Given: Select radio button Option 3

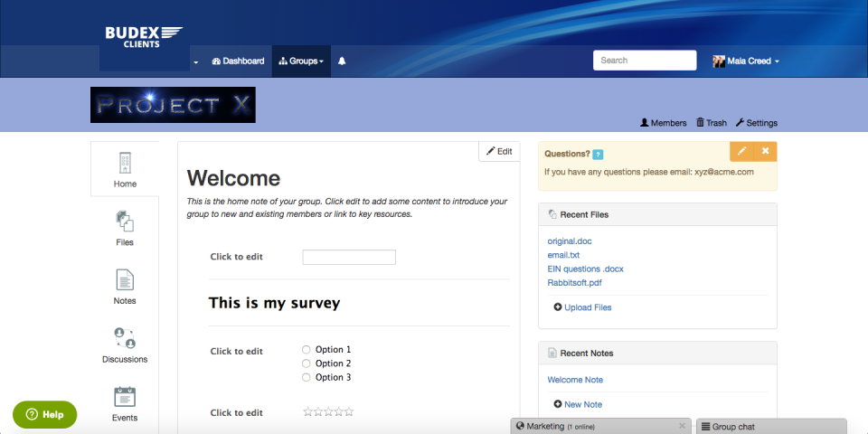Looking at the screenshot, I should coord(307,377).
